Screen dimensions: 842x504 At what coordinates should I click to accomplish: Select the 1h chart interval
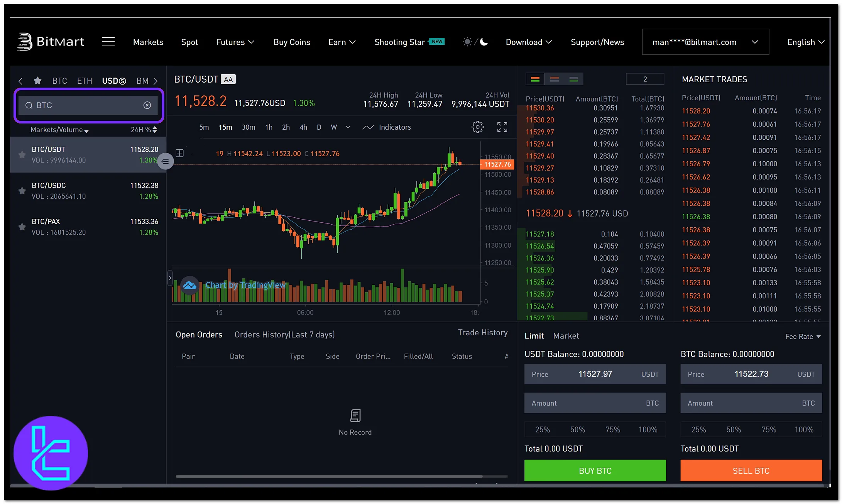[x=269, y=127]
